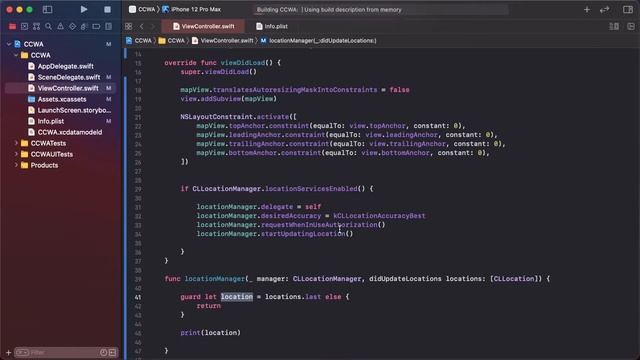Open the Symbol navigator
640x360 pixels.
click(36, 27)
